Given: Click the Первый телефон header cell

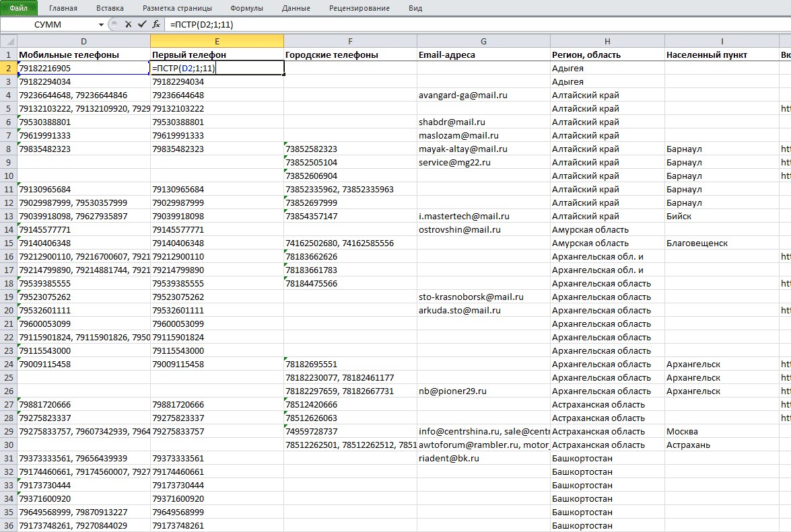Looking at the screenshot, I should click(217, 55).
